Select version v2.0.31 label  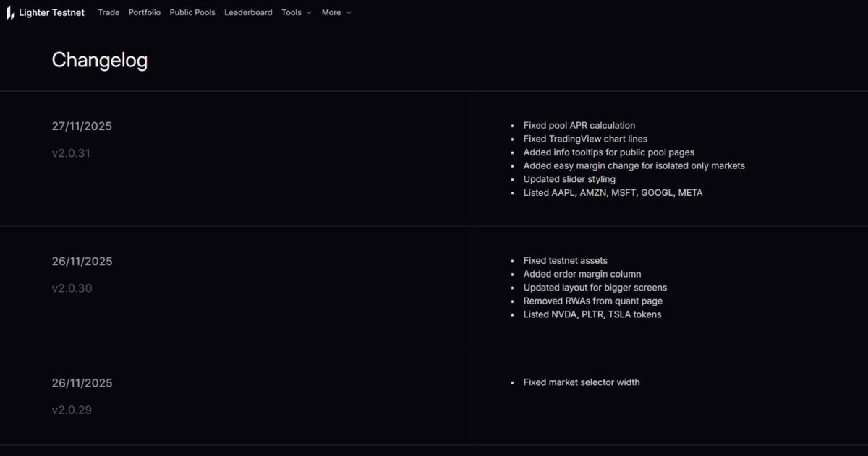pos(71,153)
